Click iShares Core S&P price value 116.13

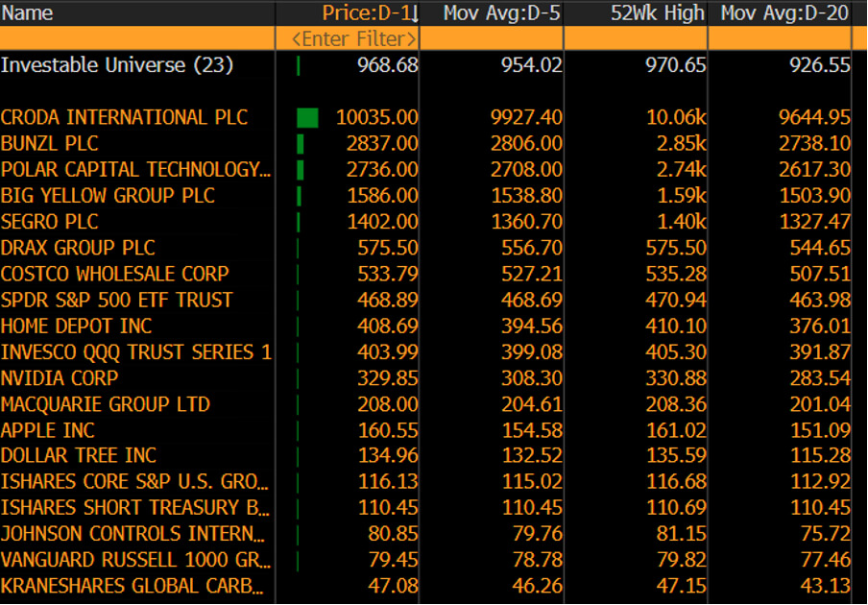pos(388,481)
